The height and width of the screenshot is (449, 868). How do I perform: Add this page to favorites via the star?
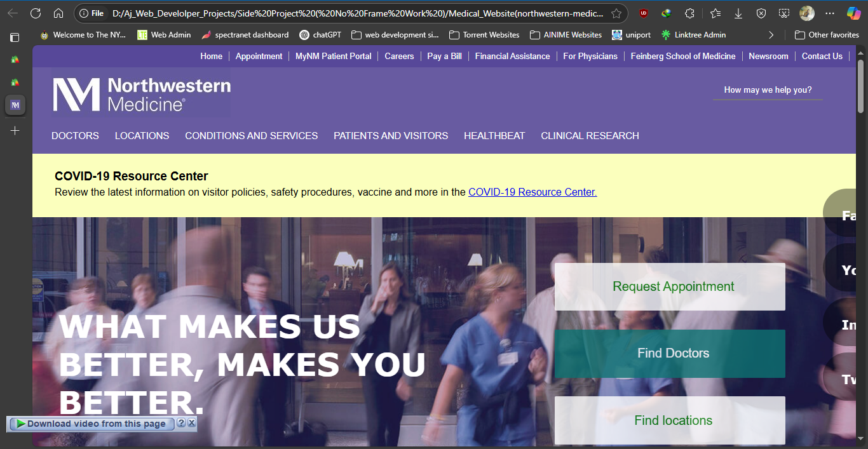617,12
